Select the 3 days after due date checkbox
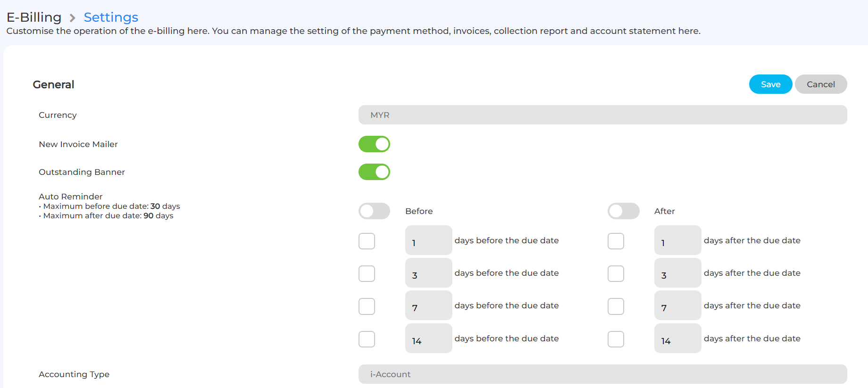Viewport: 868px width, 388px height. point(616,273)
